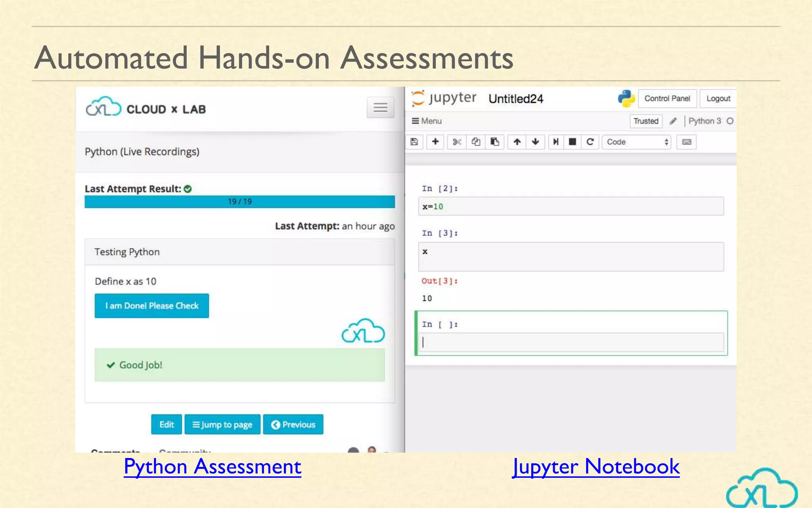The width and height of the screenshot is (812, 508).
Task: Paste cells with the clipboard icon
Action: coord(495,142)
